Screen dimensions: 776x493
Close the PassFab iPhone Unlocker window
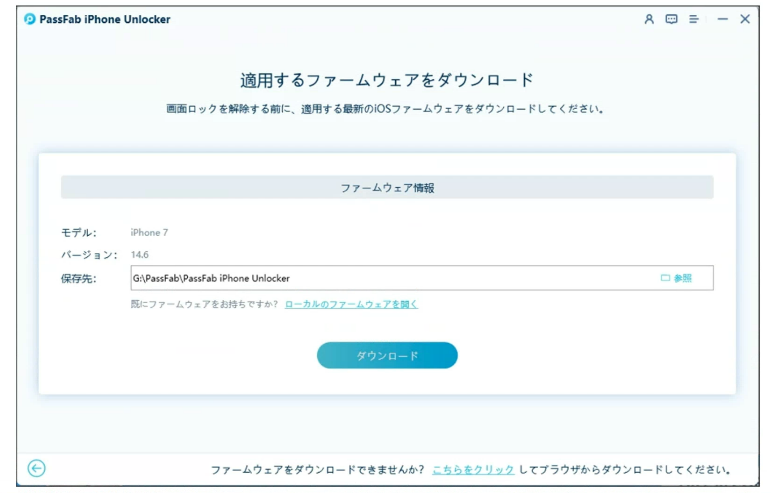tap(745, 19)
